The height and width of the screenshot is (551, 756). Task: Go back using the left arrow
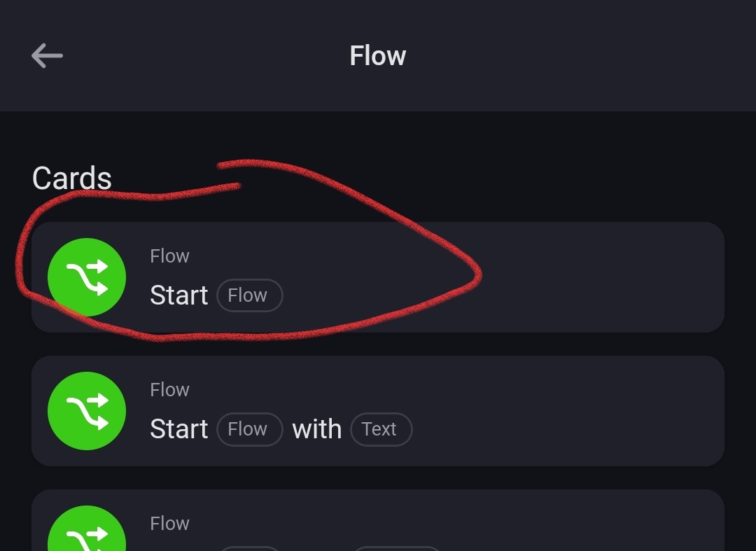coord(47,55)
